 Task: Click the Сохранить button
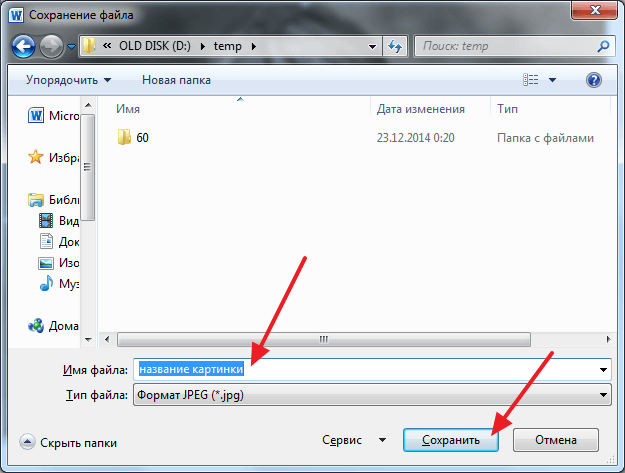pos(451,440)
